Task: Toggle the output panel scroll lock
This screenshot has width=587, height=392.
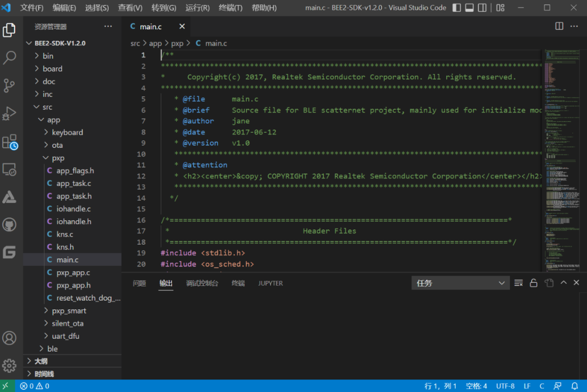Action: tap(534, 283)
